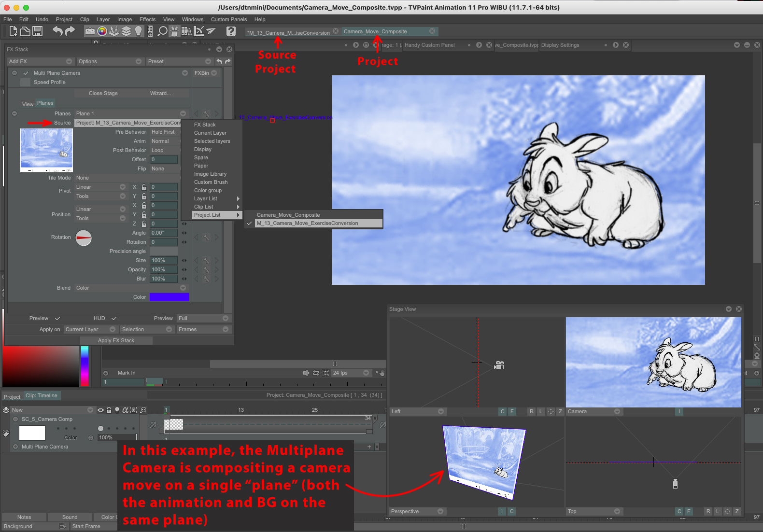763x532 pixels.
Task: Toggle layer visibility eye icon
Action: coord(100,410)
